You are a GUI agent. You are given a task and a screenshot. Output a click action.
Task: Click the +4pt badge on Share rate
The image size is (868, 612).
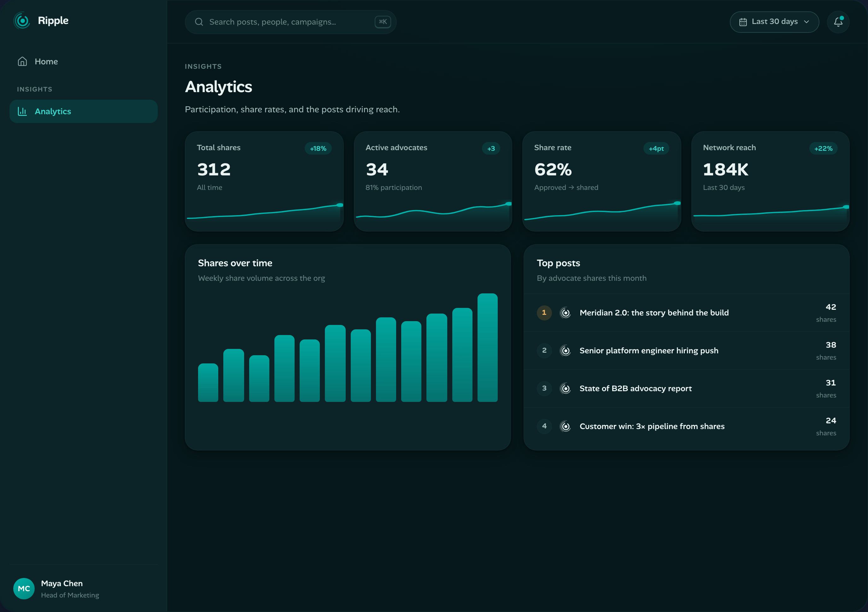pyautogui.click(x=656, y=149)
